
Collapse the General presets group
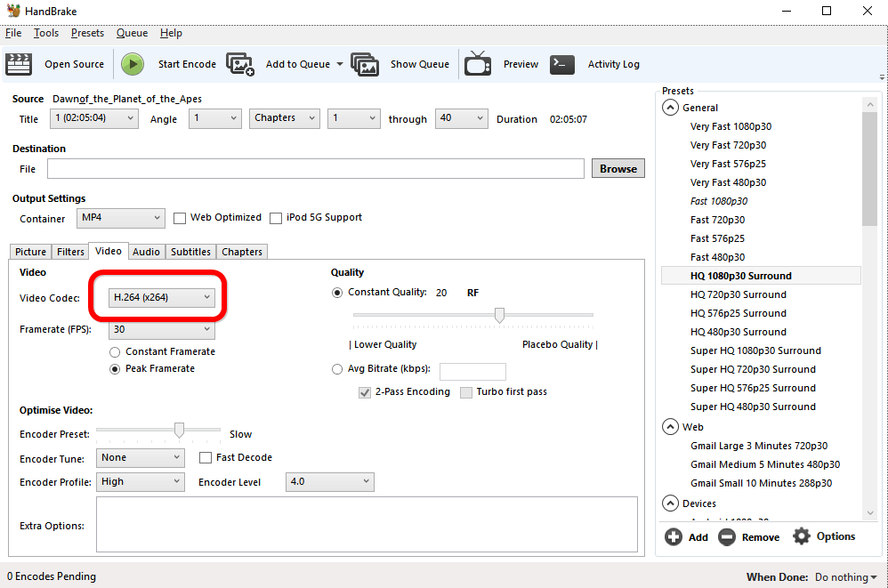(x=670, y=108)
